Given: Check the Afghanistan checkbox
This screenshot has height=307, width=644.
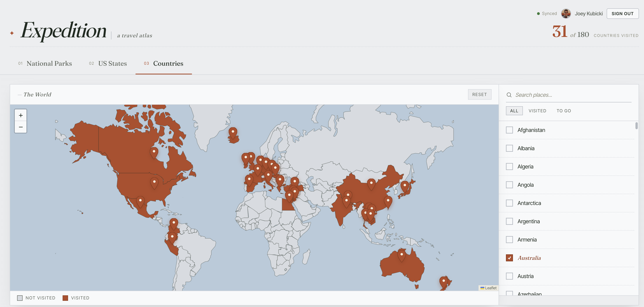Looking at the screenshot, I should (x=509, y=130).
